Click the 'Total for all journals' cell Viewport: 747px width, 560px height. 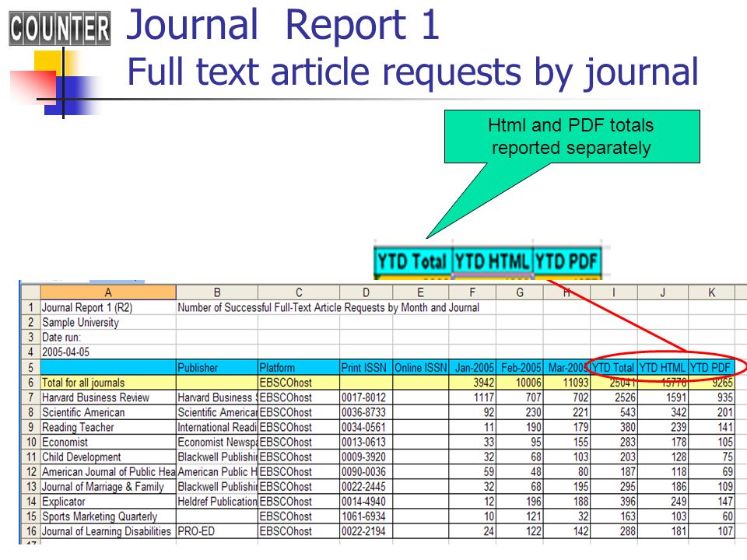tap(108, 382)
